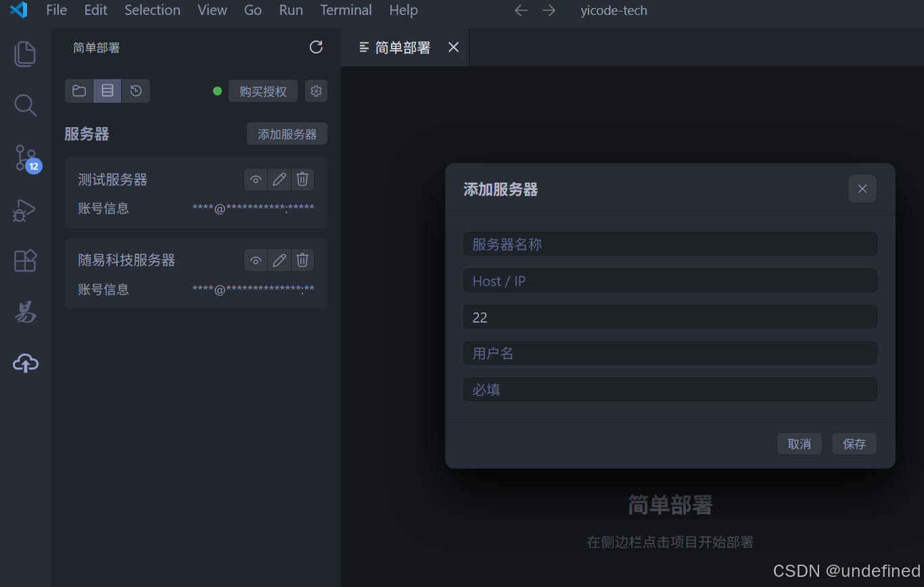Image resolution: width=924 pixels, height=587 pixels.
Task: Click the 添加服务器 button in sidebar
Action: [287, 134]
